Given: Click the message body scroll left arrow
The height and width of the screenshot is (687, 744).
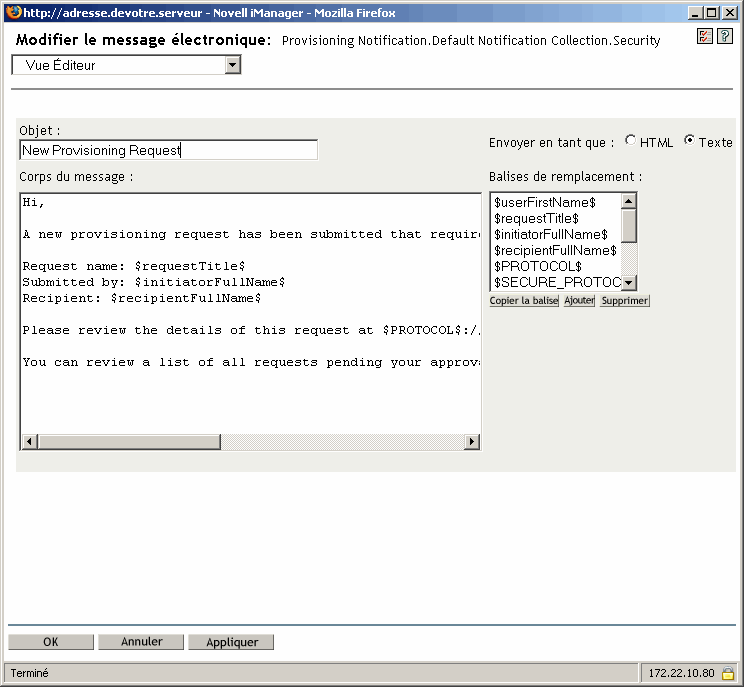Looking at the screenshot, I should point(29,442).
